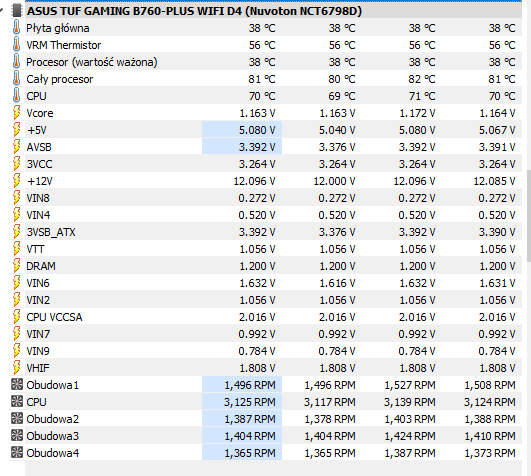Screen dimensions: 531x476
Task: Click the fan icon beside Obudowa1
Action: point(17,385)
